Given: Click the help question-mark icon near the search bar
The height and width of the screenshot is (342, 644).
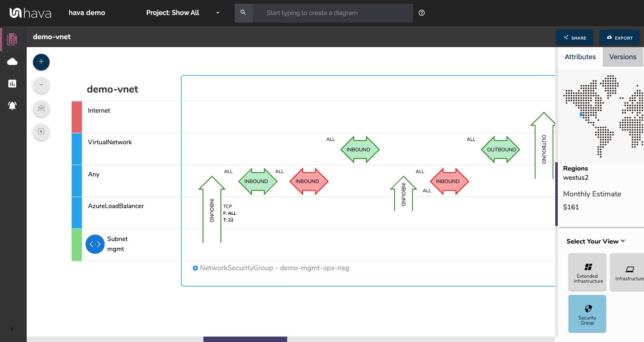Looking at the screenshot, I should click(421, 13).
